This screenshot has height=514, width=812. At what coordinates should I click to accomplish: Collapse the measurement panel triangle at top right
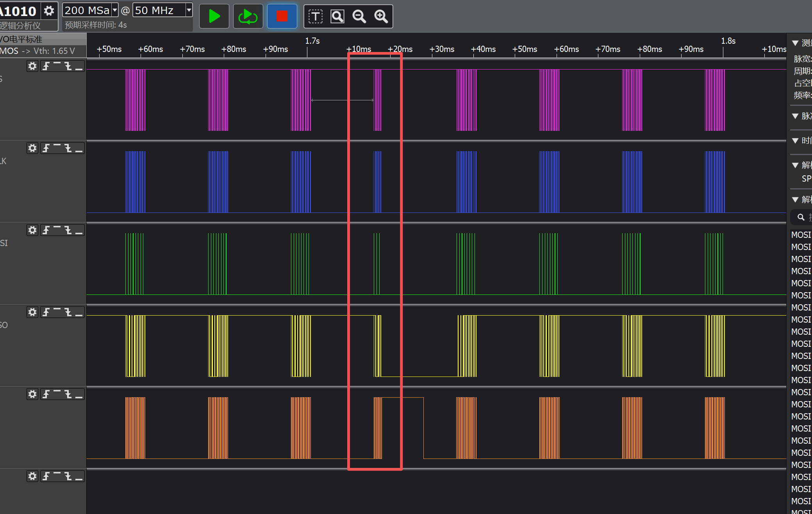coord(795,43)
